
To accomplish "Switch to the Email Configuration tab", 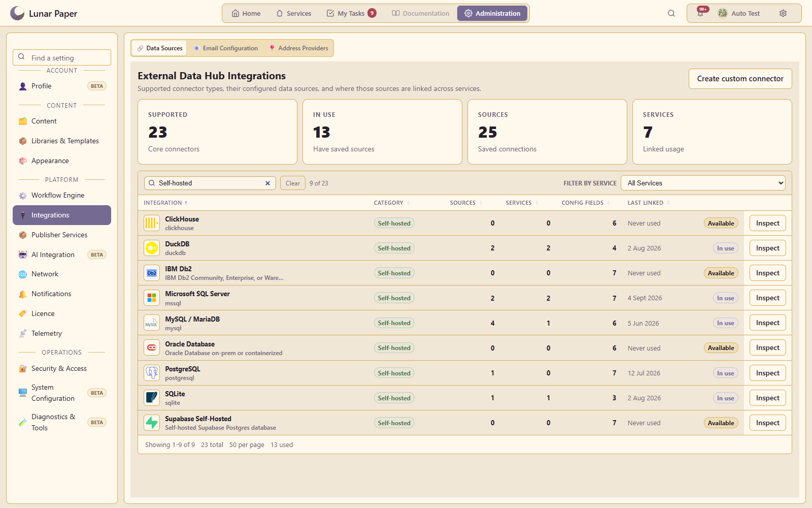I will 226,48.
